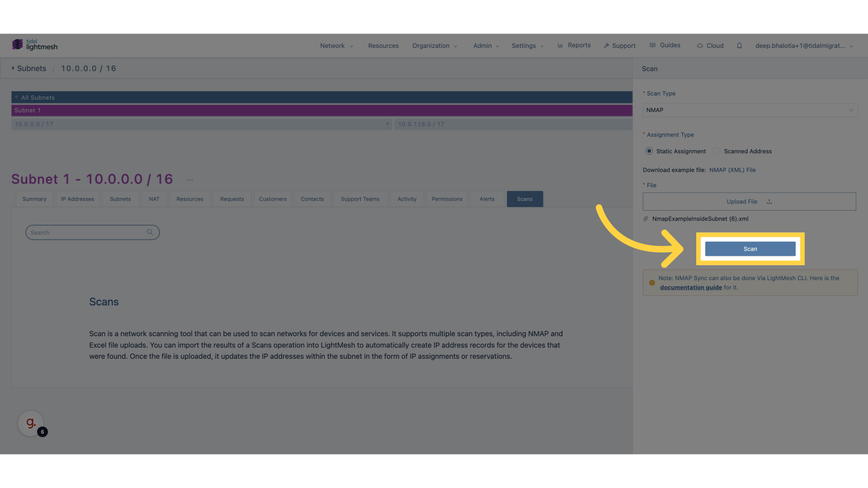Screen dimensions: 868x488
Task: Click the Tidal Lightmesh logo icon
Action: pos(17,45)
